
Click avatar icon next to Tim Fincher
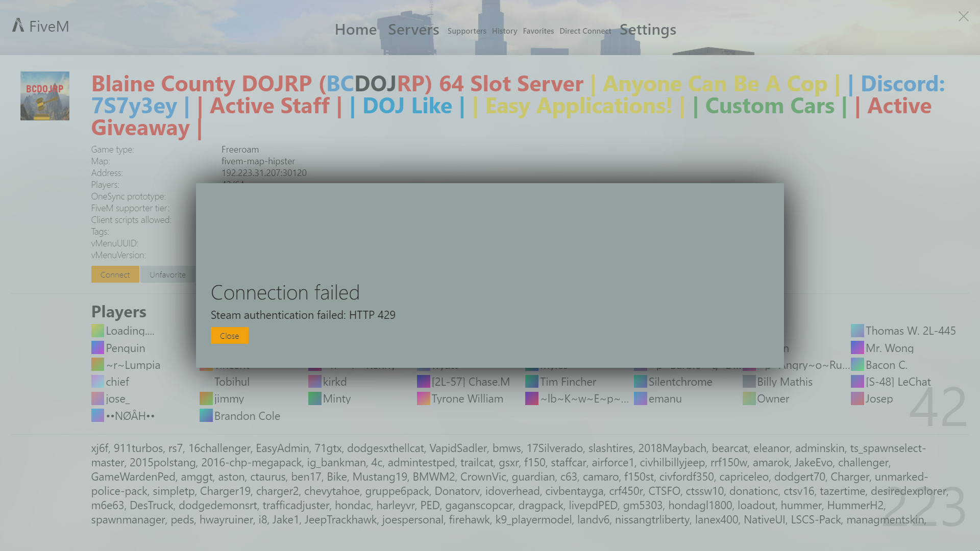click(531, 381)
